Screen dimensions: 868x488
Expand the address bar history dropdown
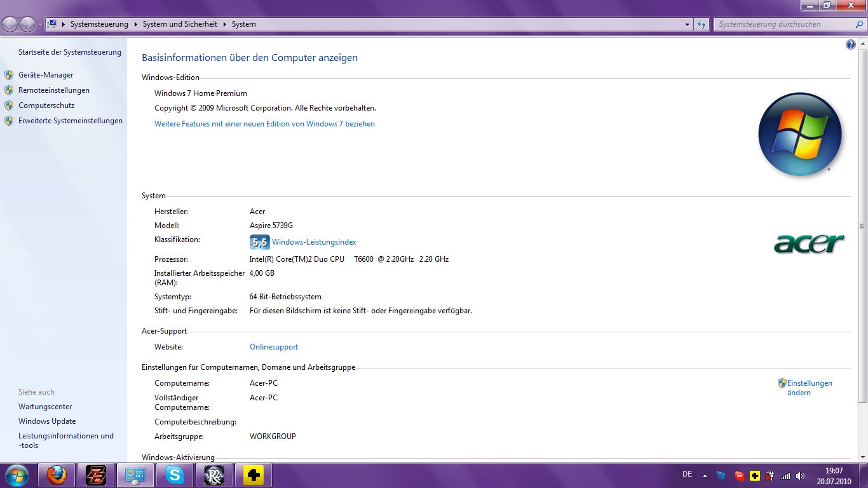coord(687,24)
